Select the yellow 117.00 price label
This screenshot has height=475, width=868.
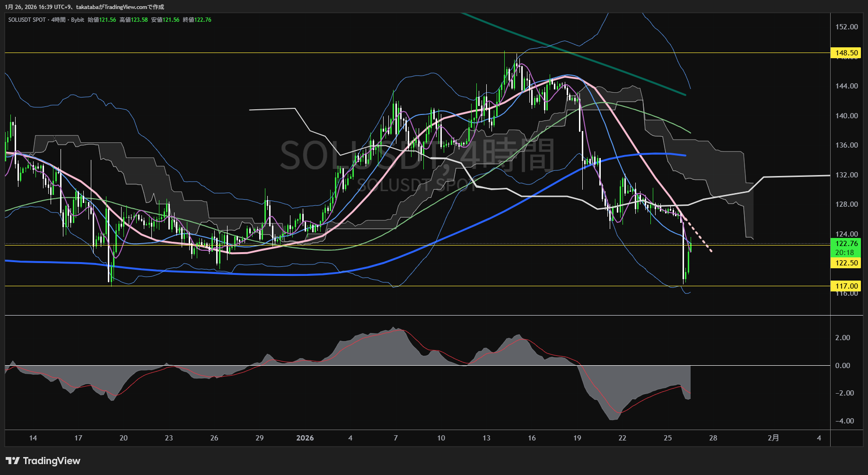846,286
